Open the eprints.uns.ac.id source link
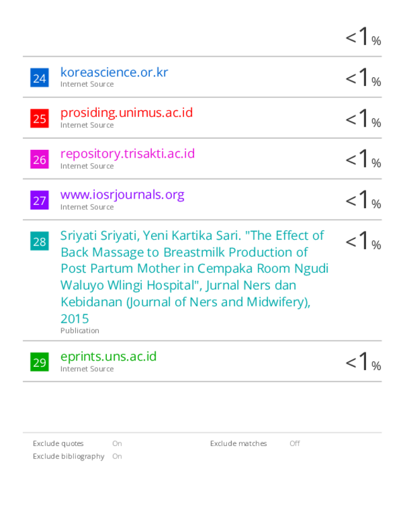Image resolution: width=411 pixels, height=532 pixels. pyautogui.click(x=108, y=356)
